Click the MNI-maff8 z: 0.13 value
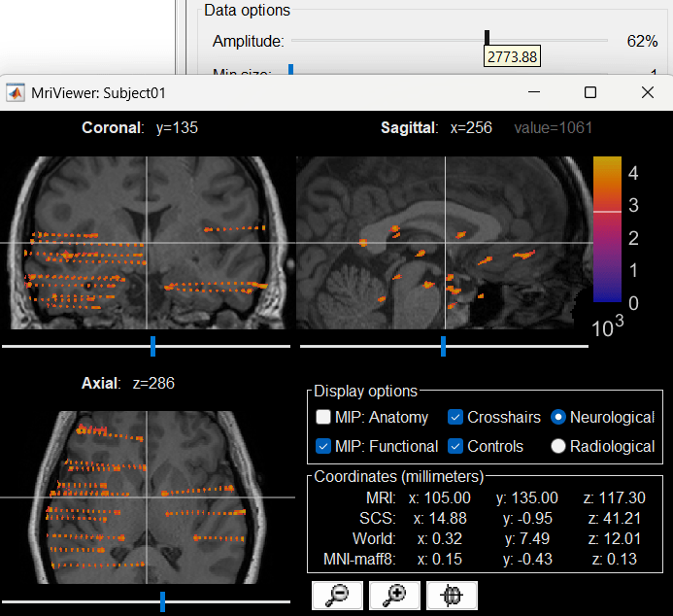Image resolution: width=673 pixels, height=616 pixels. [615, 559]
